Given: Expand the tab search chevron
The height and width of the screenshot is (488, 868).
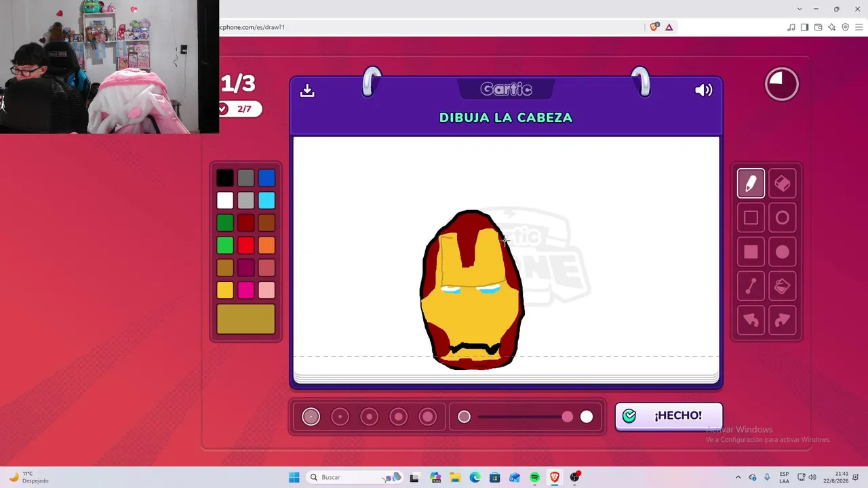Looking at the screenshot, I should (800, 9).
